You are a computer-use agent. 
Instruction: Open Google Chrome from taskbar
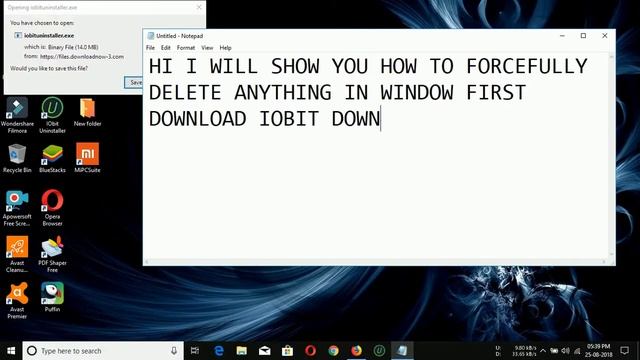pyautogui.click(x=333, y=351)
